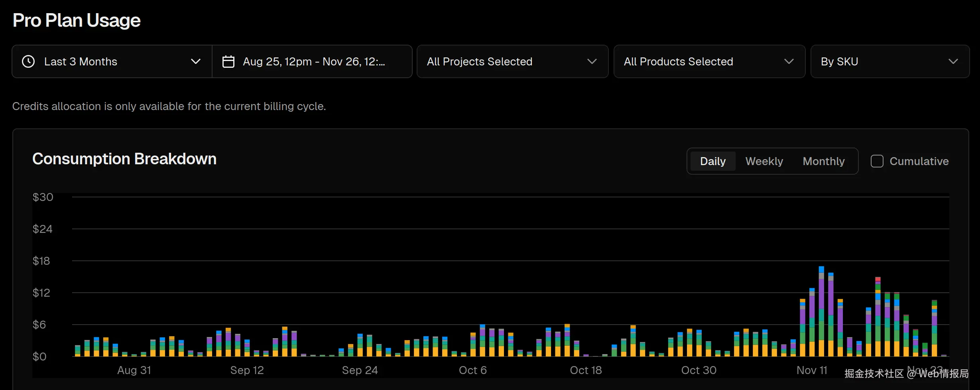980x390 pixels.
Task: Click the clock icon in time range selector
Action: coord(28,61)
